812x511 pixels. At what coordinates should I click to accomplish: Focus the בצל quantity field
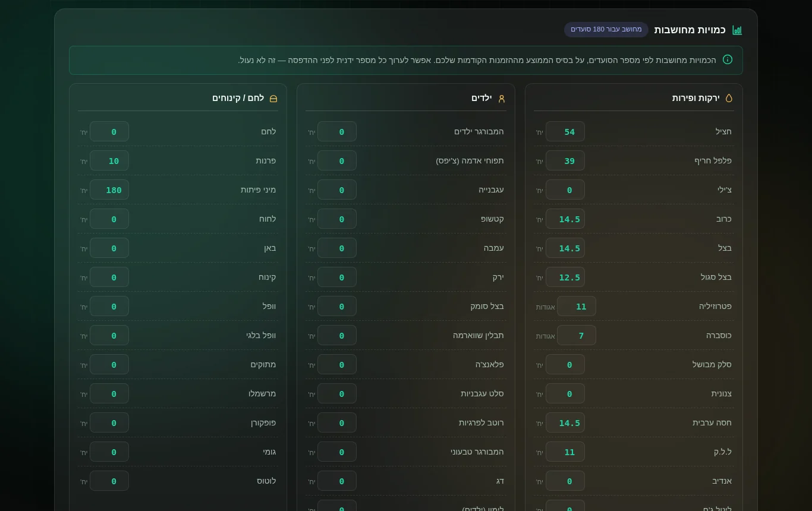click(565, 248)
